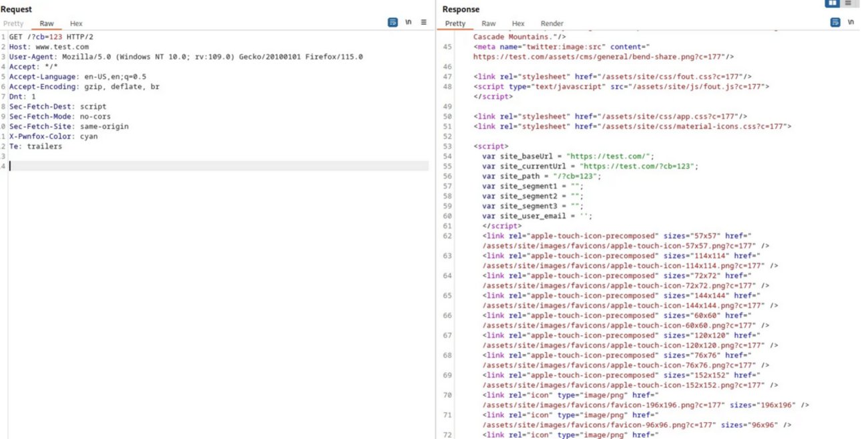Click the apple-touch-icon 60x60 link line
Screen dimensions: 868x439
617,315
